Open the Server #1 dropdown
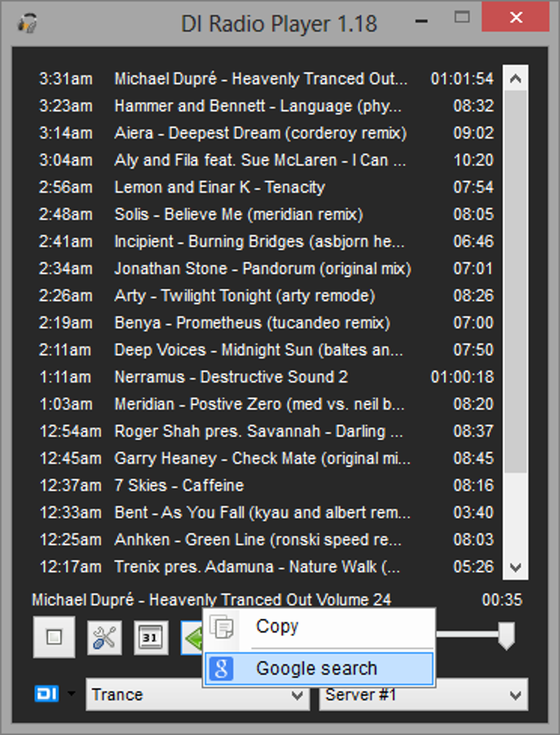Screen dimensions: 560x735 (423, 694)
